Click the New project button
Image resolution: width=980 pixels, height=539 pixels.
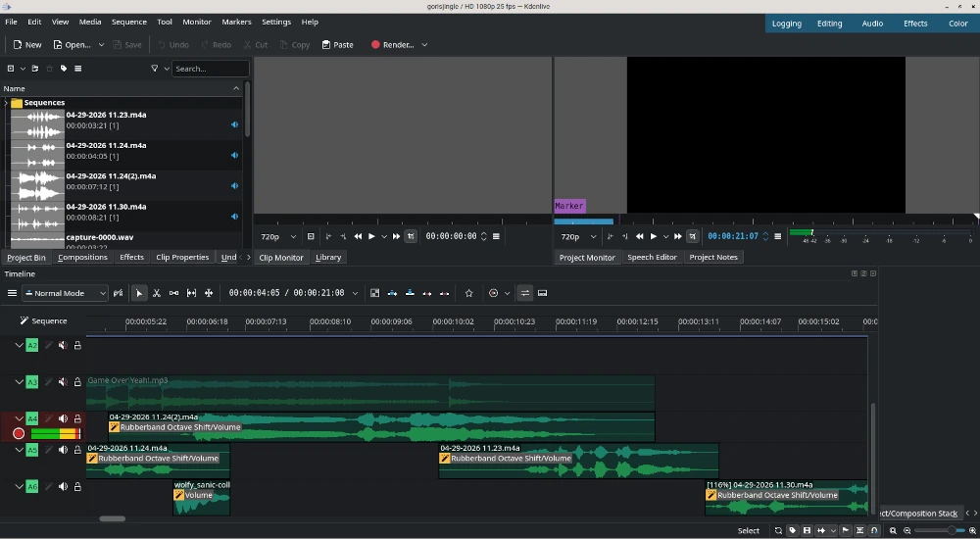click(x=27, y=45)
